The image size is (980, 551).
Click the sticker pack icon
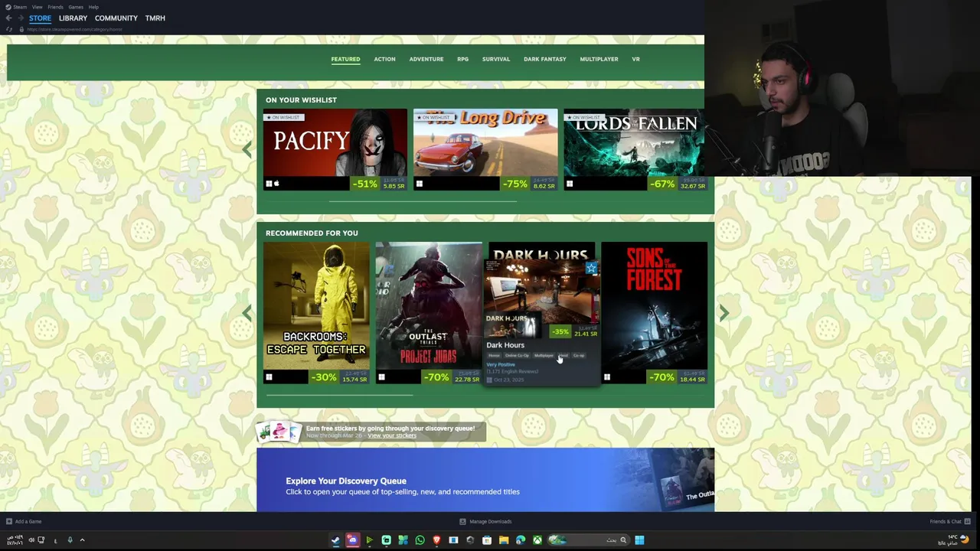tap(279, 432)
